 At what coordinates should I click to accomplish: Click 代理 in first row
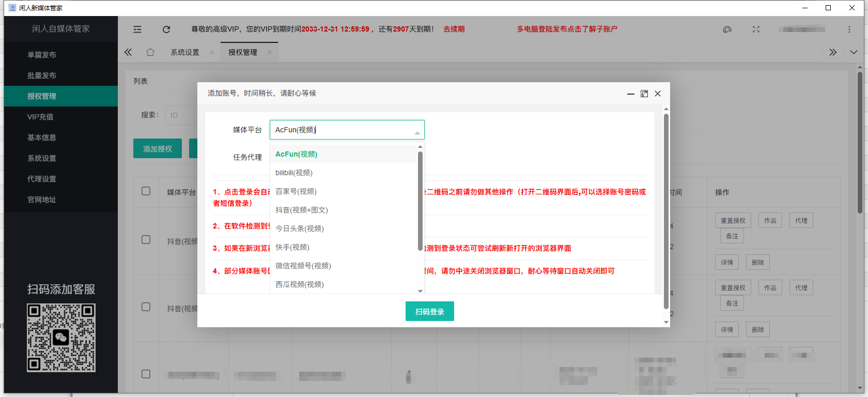point(801,221)
